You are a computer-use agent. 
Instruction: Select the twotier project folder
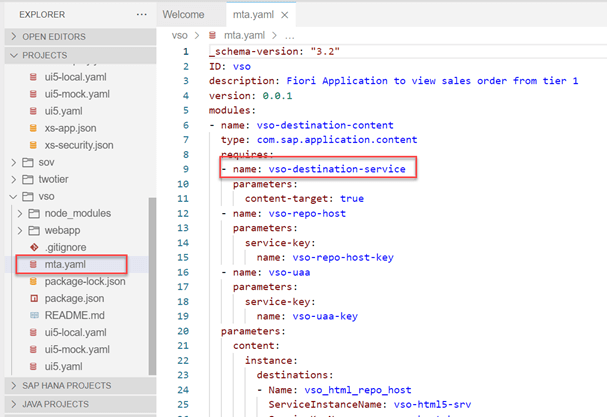click(x=53, y=179)
